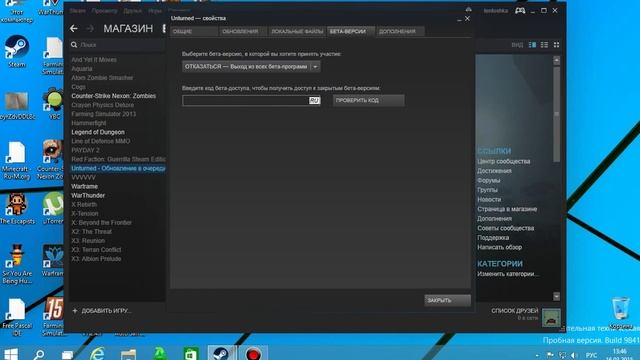Viewport: 640px width, 360px height.
Task: Open the Достижения link
Action: pos(494,171)
